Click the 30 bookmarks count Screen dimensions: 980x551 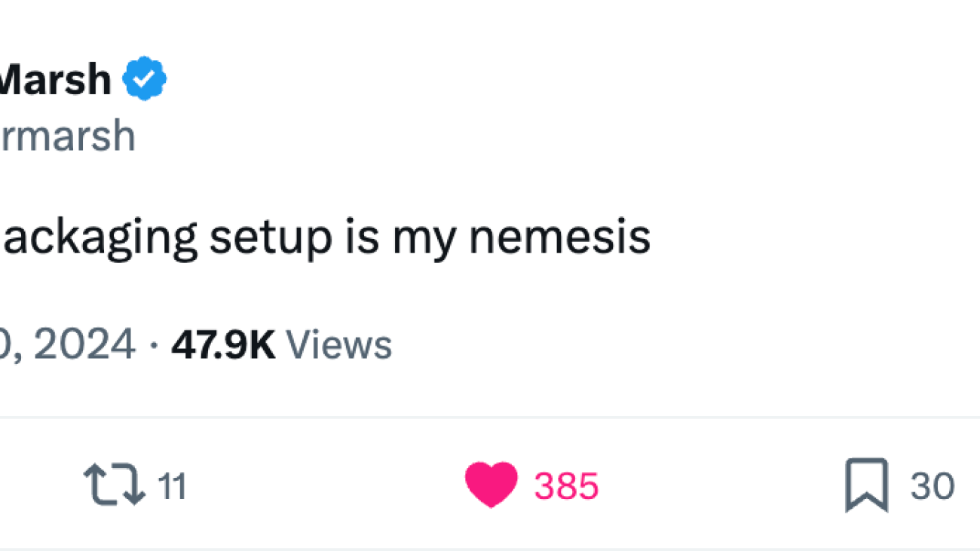[933, 485]
